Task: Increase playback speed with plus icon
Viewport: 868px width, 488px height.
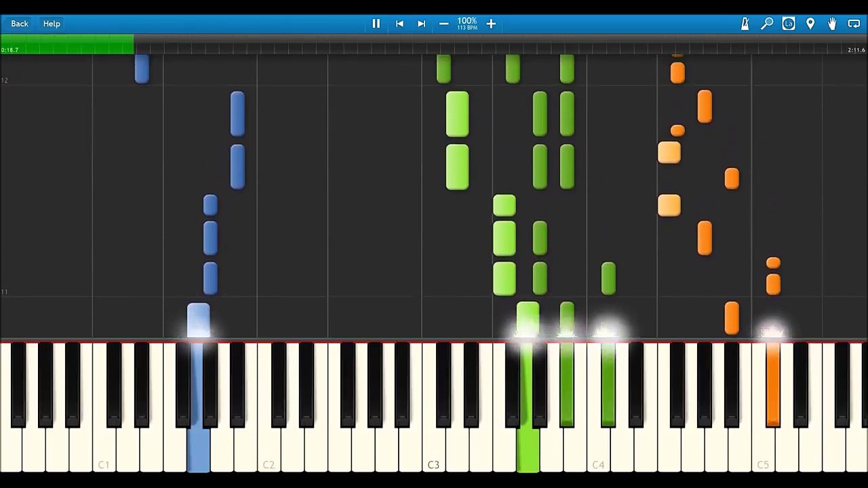Action: coord(491,24)
